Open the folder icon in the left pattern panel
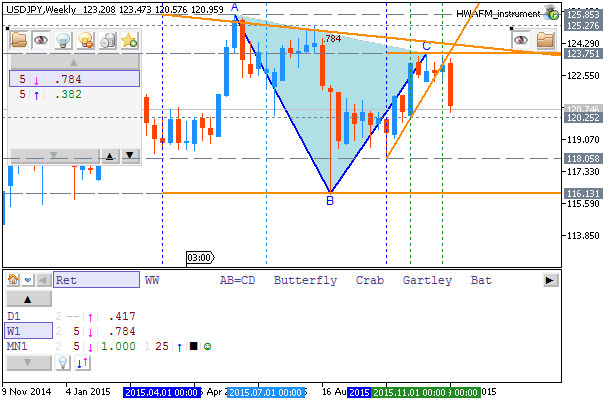The height and width of the screenshot is (403, 614). [19, 40]
